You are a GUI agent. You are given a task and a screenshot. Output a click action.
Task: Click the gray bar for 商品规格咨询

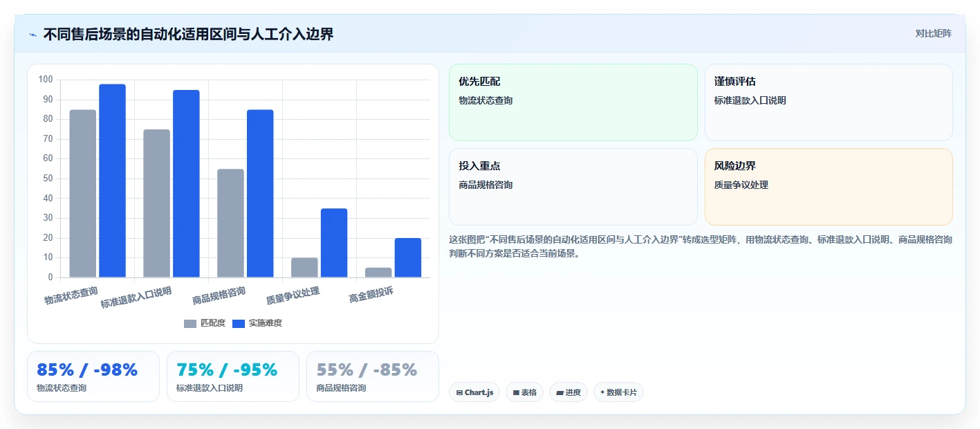click(231, 223)
